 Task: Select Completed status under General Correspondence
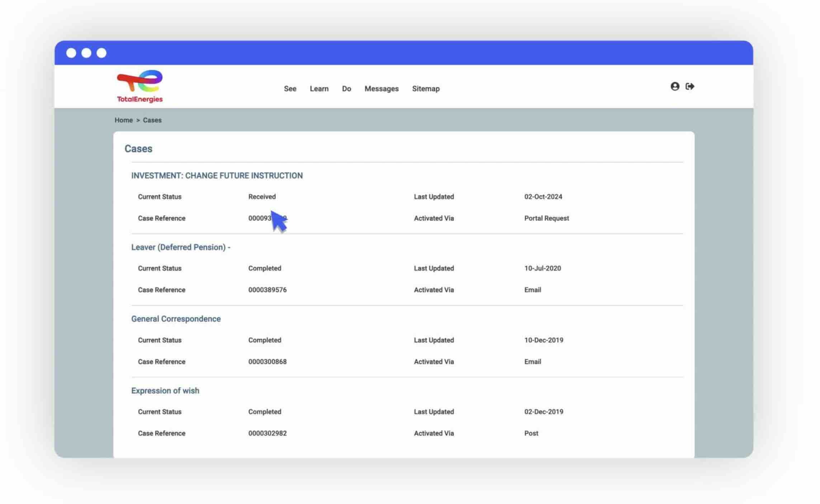click(x=265, y=340)
